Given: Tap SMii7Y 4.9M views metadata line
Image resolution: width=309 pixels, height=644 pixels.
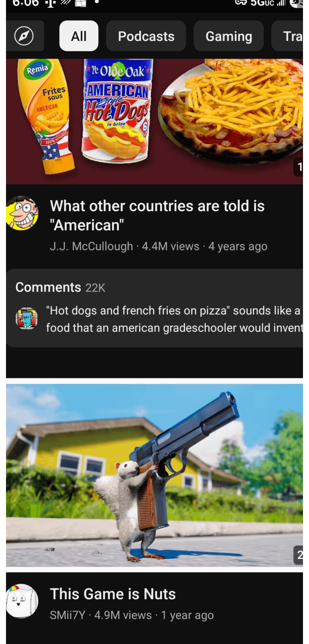Looking at the screenshot, I should 132,615.
